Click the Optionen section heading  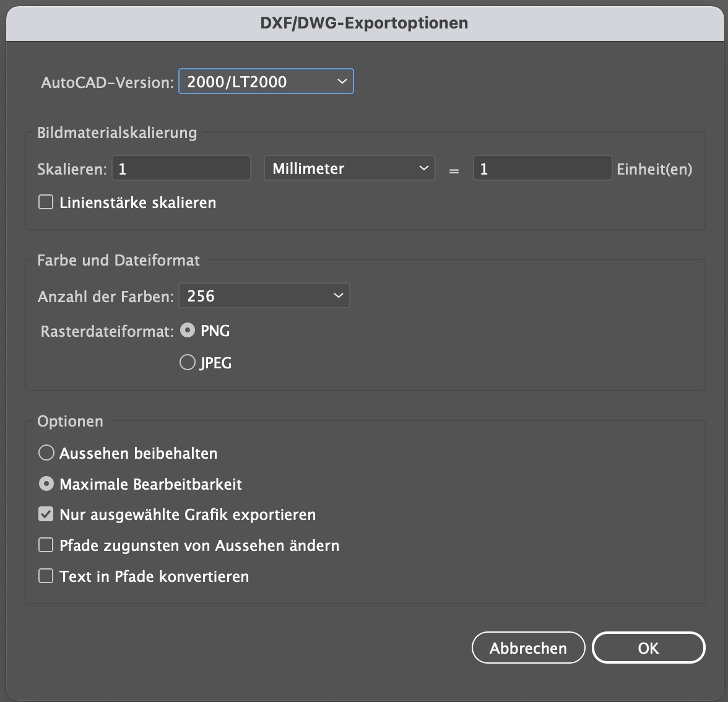coord(70,422)
